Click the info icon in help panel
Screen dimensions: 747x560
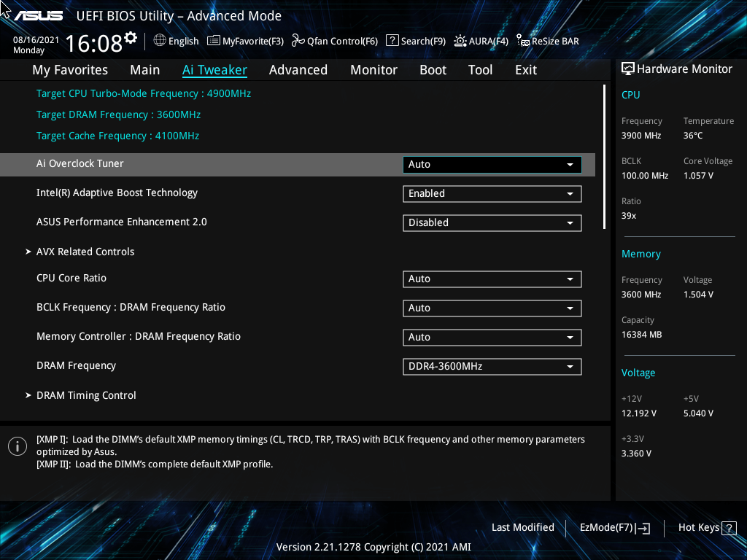pyautogui.click(x=18, y=446)
